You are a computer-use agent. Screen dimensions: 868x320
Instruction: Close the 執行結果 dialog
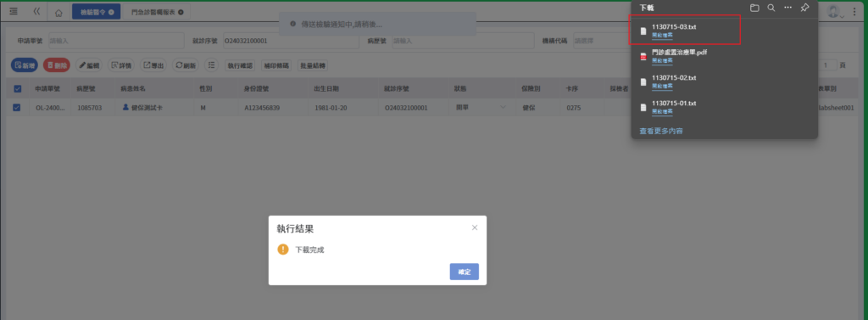click(475, 227)
